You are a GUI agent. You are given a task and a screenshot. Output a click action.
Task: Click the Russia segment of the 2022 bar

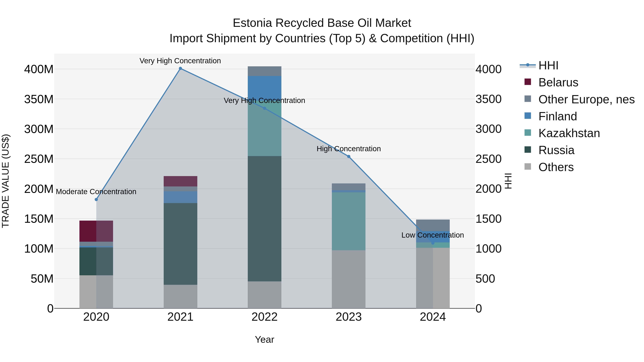pos(265,219)
